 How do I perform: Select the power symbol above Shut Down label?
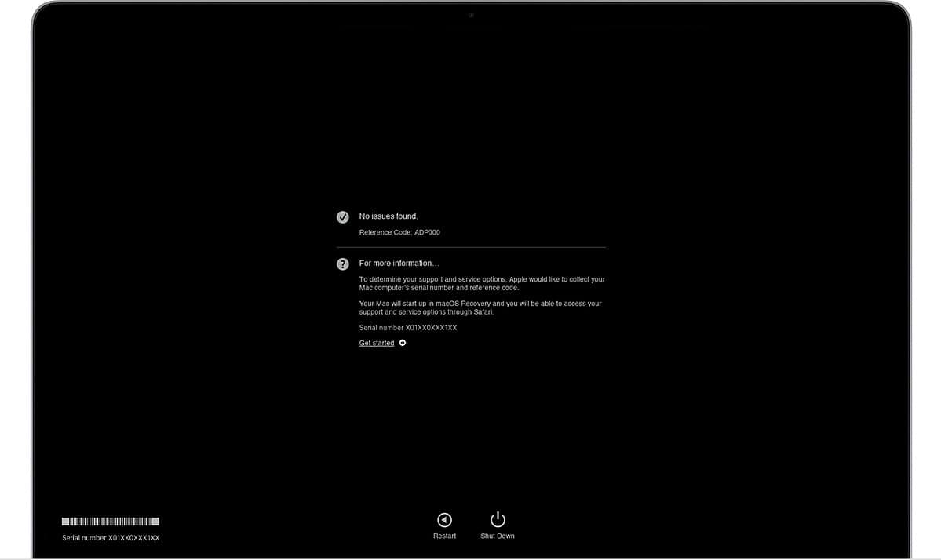(x=497, y=518)
